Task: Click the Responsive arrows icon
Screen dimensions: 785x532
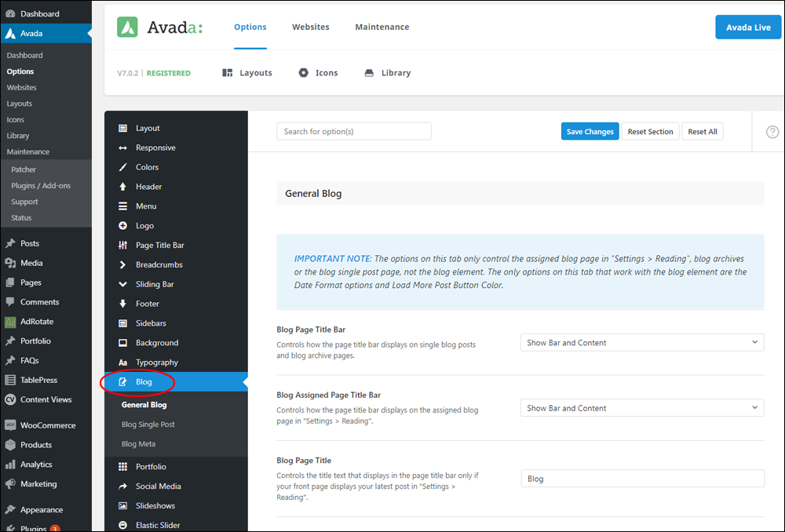Action: coord(122,148)
